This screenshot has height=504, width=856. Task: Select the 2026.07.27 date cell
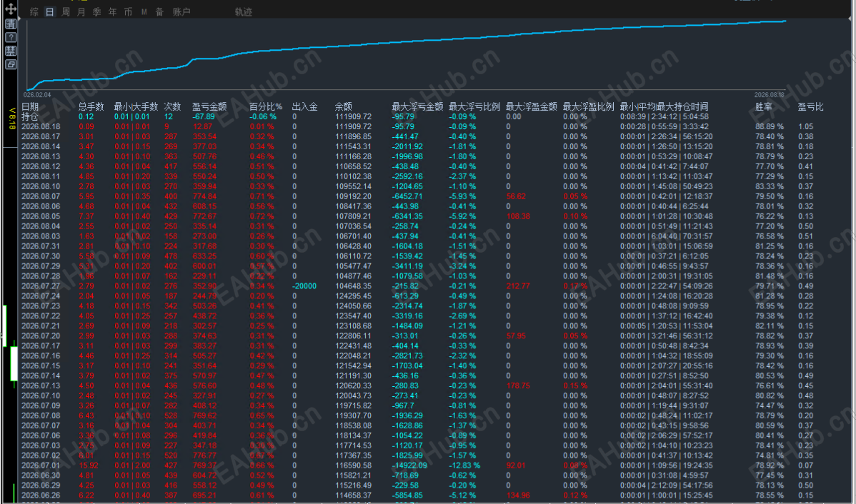(40, 286)
